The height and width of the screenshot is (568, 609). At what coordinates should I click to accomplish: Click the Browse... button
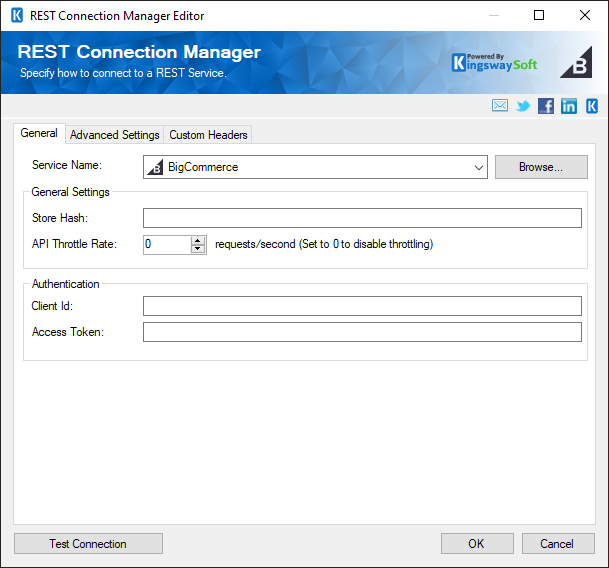click(x=541, y=167)
